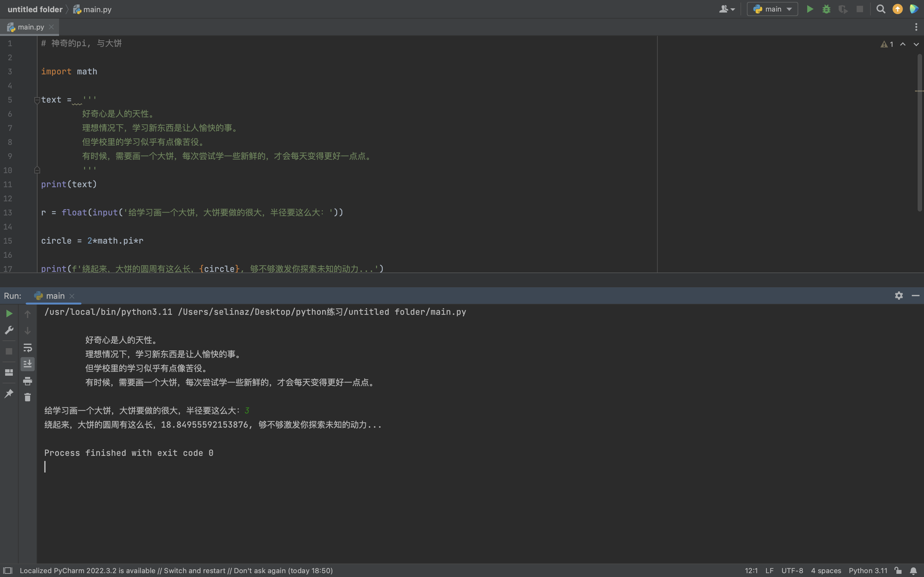Open the user account dropdown
924x577 pixels.
coord(727,9)
